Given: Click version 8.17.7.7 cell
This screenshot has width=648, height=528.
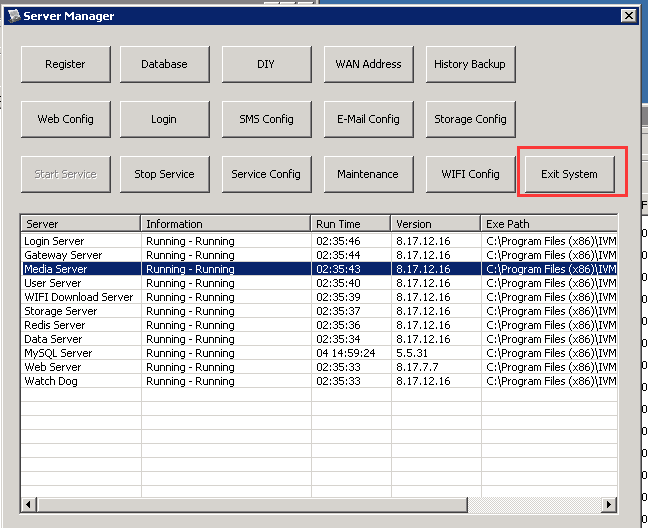Looking at the screenshot, I should (x=417, y=367).
